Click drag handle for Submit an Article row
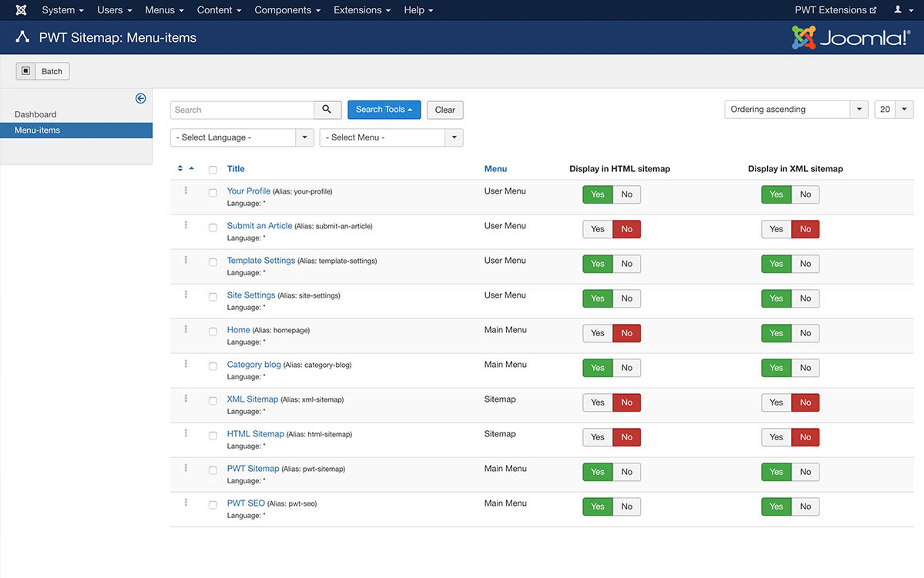Viewport: 924px width, 578px height. point(186,225)
